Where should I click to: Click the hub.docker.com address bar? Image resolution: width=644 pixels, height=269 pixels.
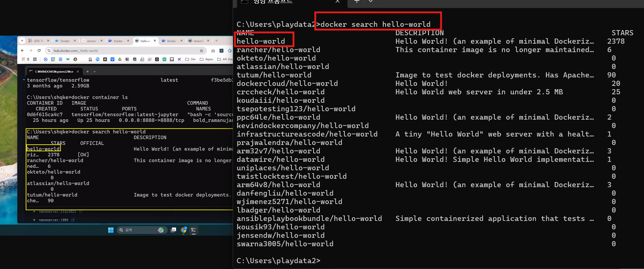(x=126, y=51)
